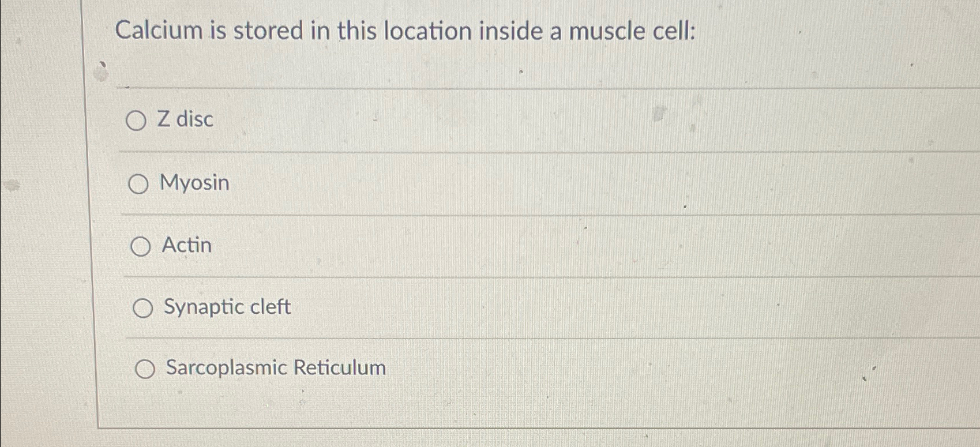Click the Z disc answer label text
Viewport: 980px width, 447px height.
tap(185, 120)
